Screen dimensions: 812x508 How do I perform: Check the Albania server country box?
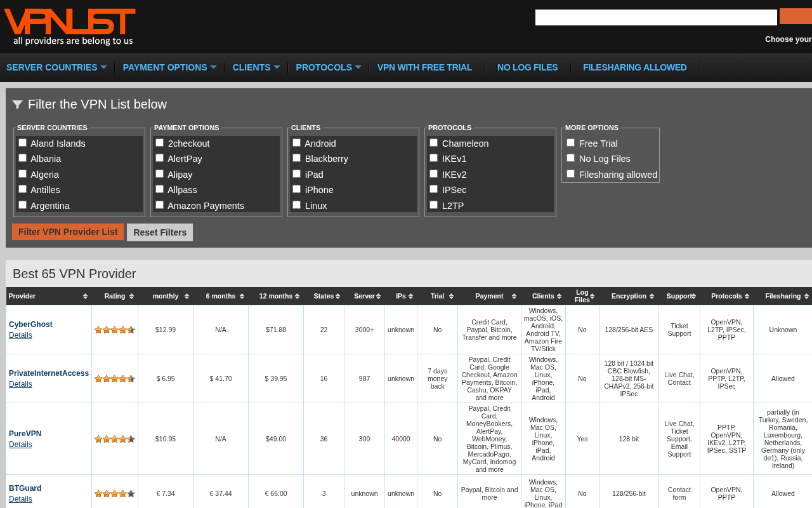coord(23,158)
